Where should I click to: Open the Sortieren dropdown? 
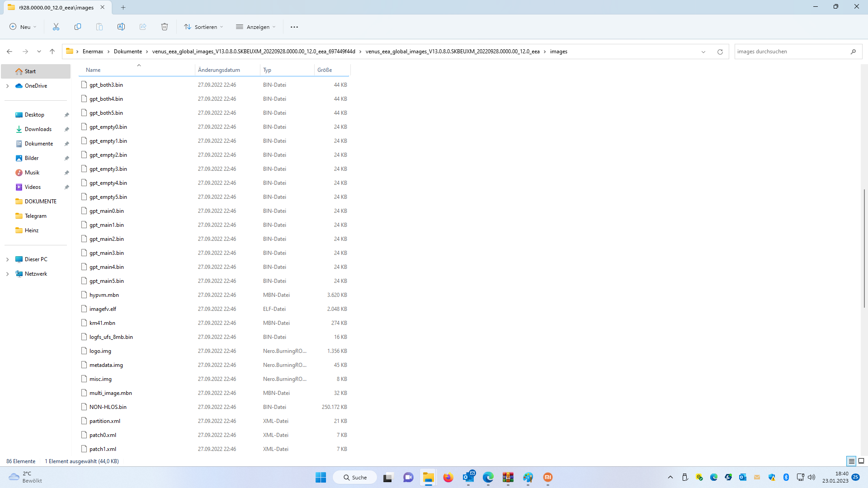pyautogui.click(x=204, y=27)
